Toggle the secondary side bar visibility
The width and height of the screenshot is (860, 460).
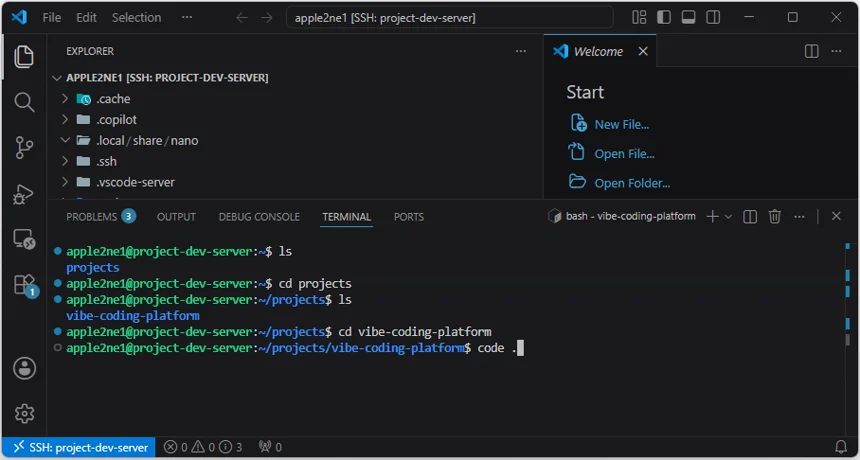tap(713, 18)
